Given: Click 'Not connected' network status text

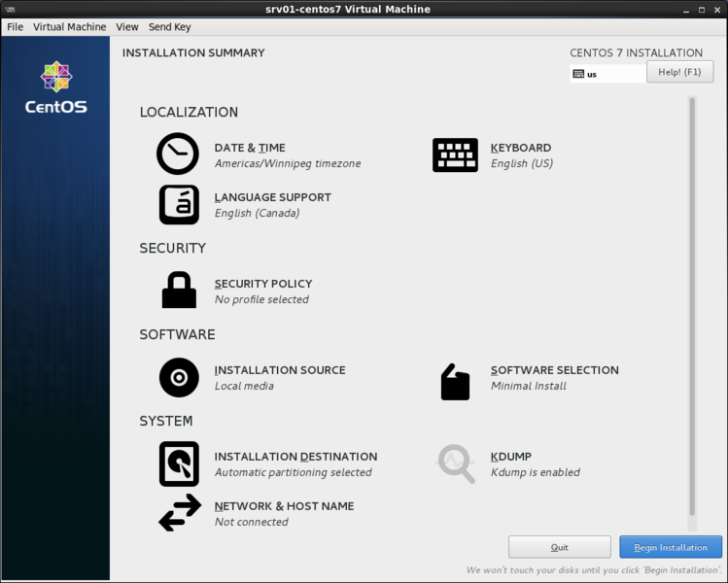Looking at the screenshot, I should 251,522.
